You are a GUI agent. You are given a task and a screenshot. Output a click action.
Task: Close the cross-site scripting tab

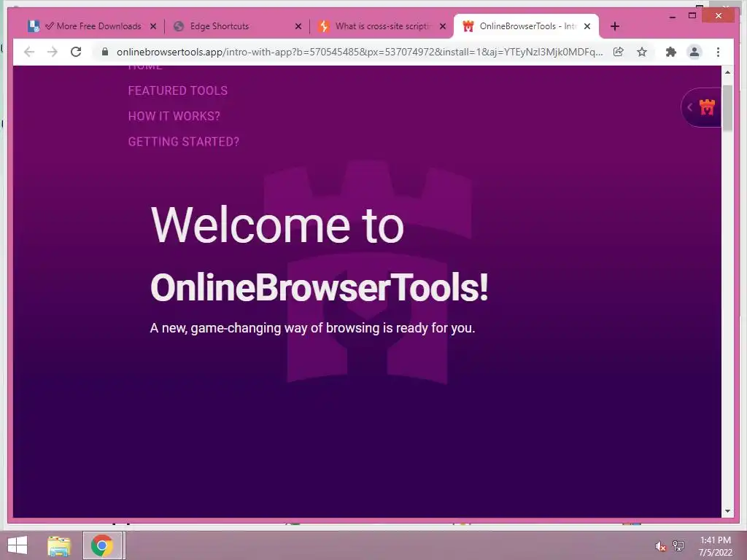[x=443, y=26]
